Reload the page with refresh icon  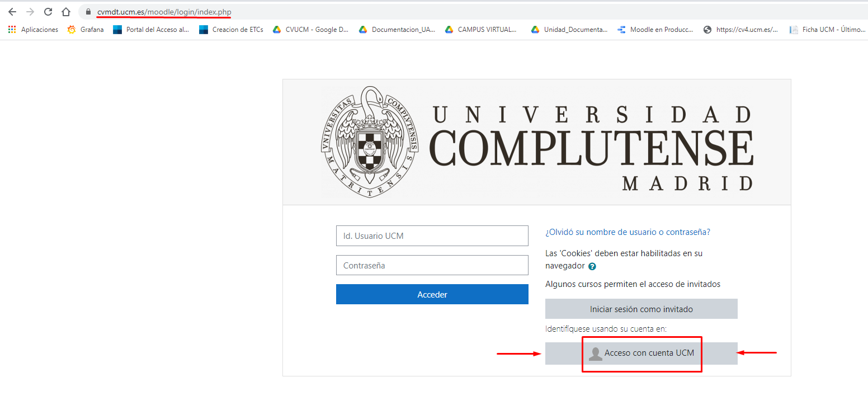48,12
